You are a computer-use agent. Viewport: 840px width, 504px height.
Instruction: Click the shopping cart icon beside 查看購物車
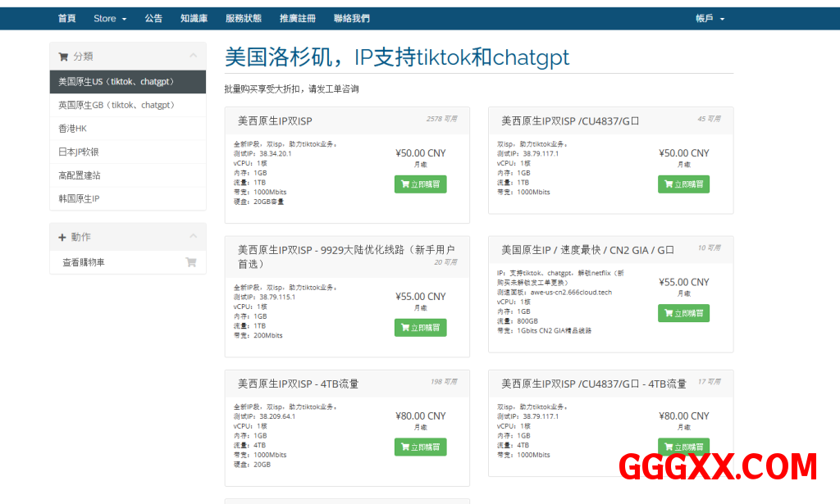pyautogui.click(x=190, y=262)
